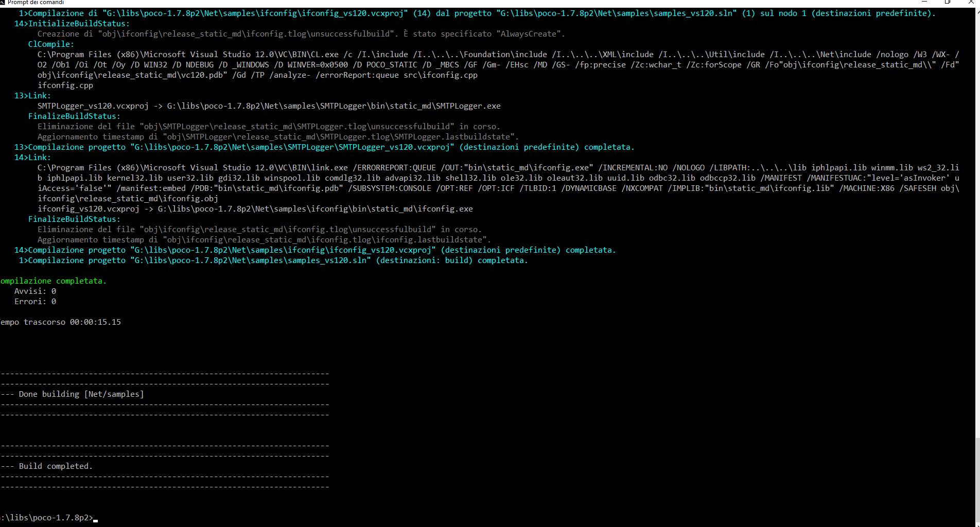Click the "--- Done building [Net/samples]" line
Screen dimensions: 980x527
coord(72,394)
